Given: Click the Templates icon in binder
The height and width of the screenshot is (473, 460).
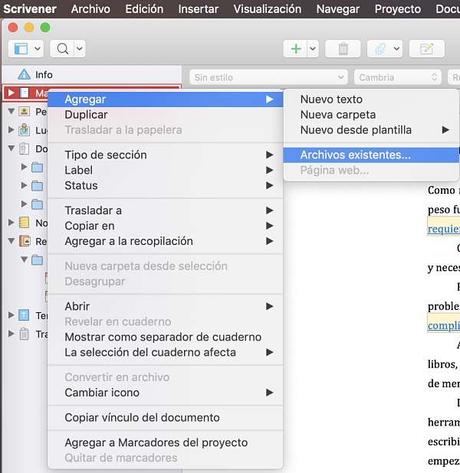Looking at the screenshot, I should tap(24, 315).
